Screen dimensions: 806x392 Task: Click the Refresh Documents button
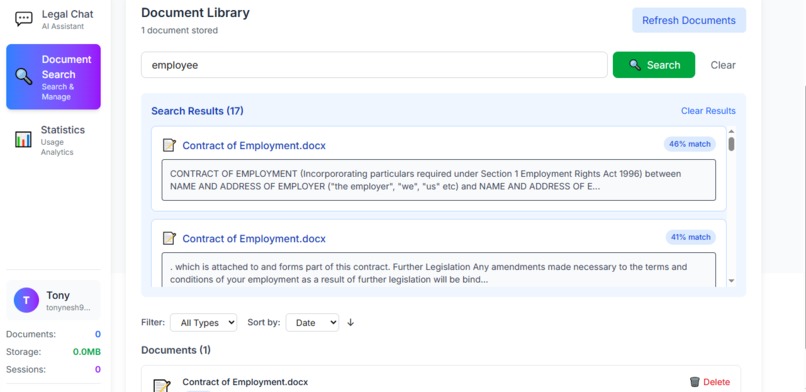689,21
